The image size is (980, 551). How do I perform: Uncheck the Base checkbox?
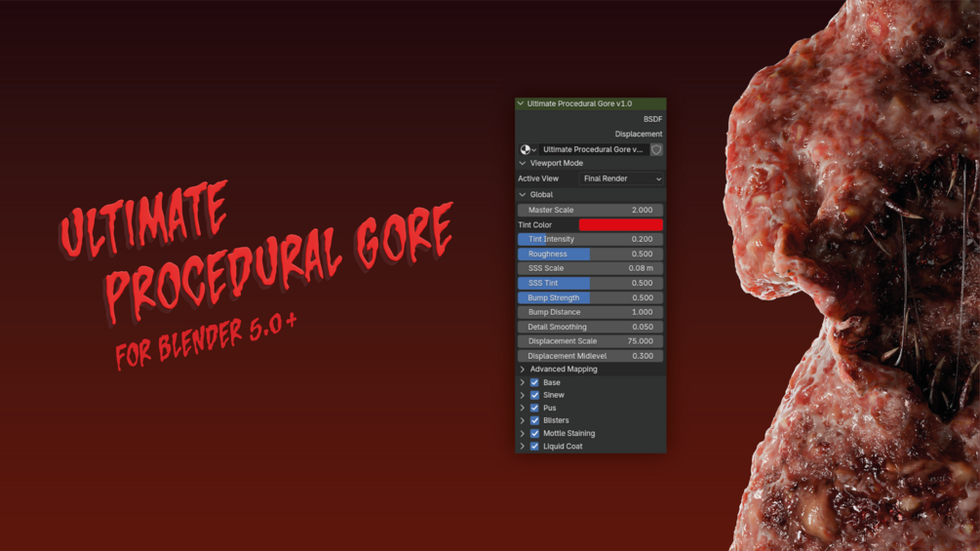click(x=534, y=382)
